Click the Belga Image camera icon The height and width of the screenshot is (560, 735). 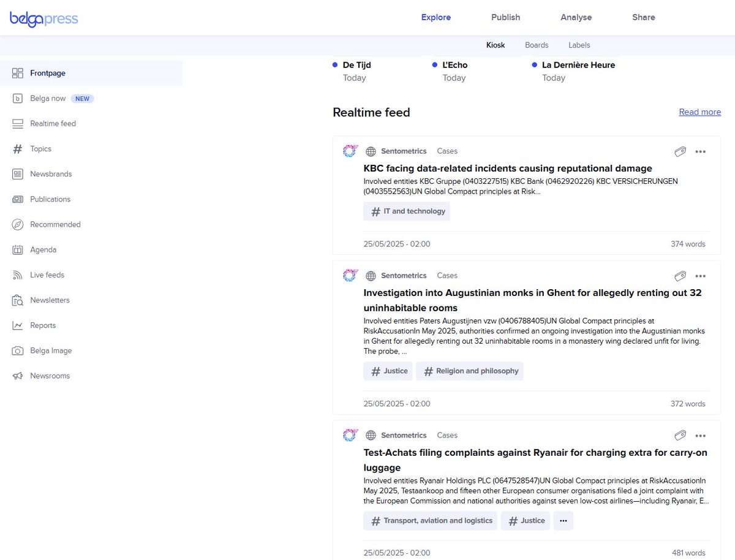point(18,350)
